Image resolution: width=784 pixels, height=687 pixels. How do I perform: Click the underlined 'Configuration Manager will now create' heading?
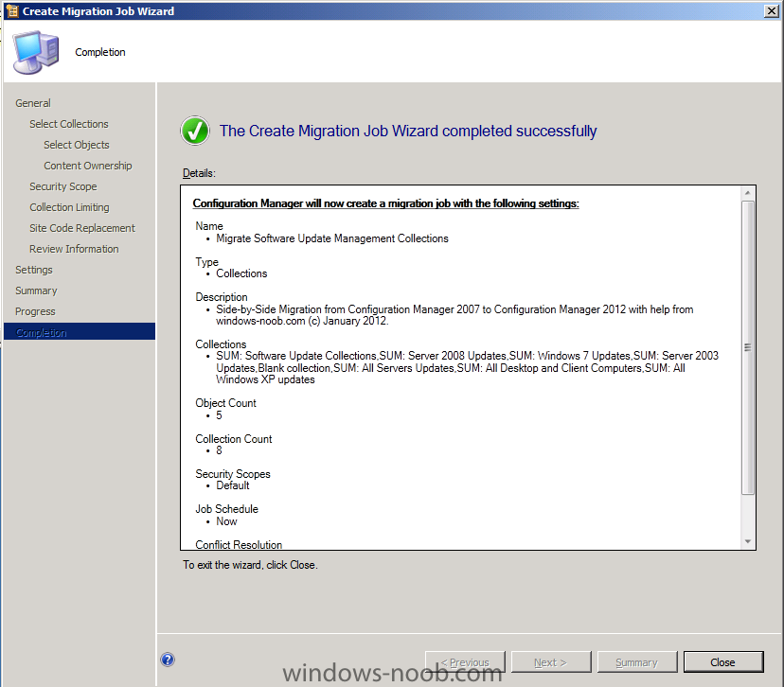click(386, 203)
